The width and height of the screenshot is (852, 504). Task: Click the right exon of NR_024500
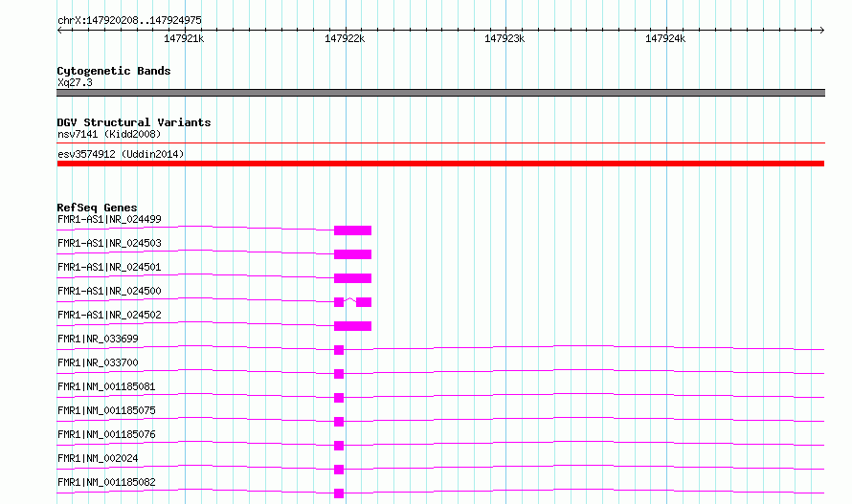coord(364,302)
